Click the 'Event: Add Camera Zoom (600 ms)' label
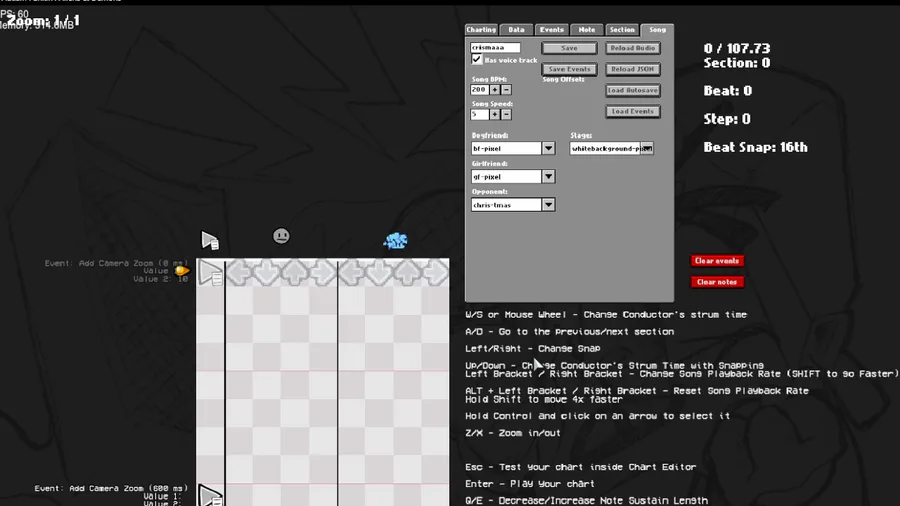 pyautogui.click(x=111, y=488)
